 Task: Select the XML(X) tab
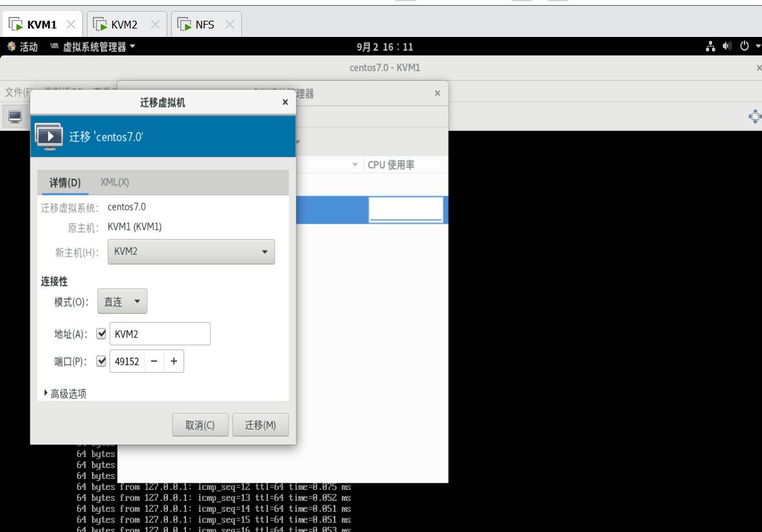click(115, 183)
